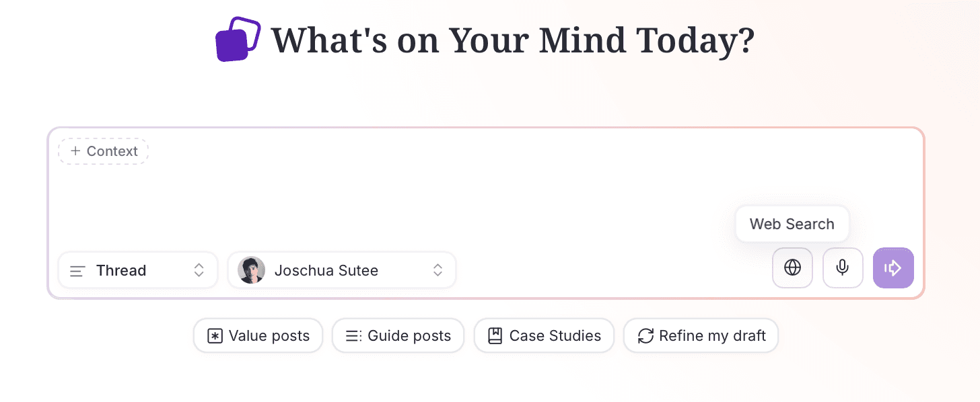This screenshot has width=980, height=402.
Task: Click the asterisk icon inside Value posts
Action: point(214,335)
